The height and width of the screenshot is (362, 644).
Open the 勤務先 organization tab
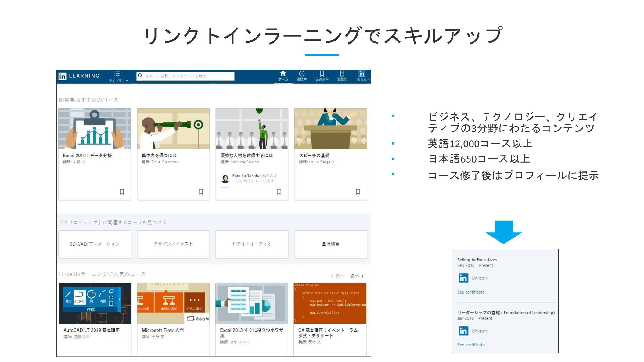tap(342, 76)
